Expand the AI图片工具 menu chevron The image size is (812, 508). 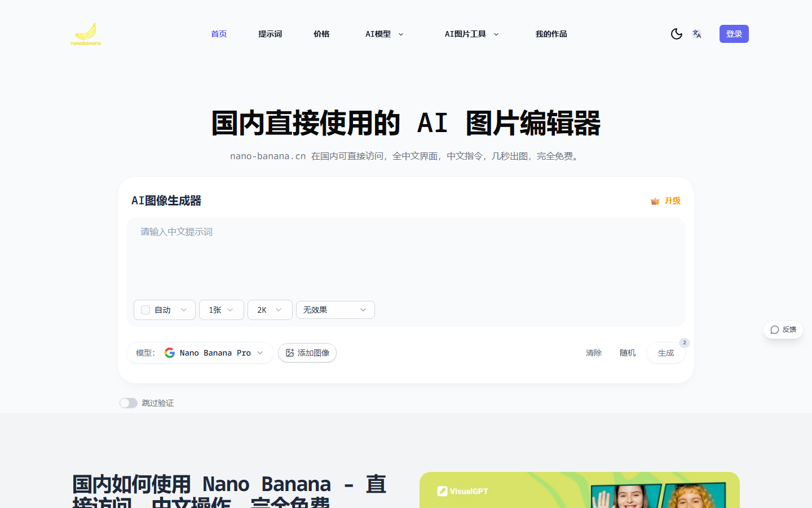496,34
